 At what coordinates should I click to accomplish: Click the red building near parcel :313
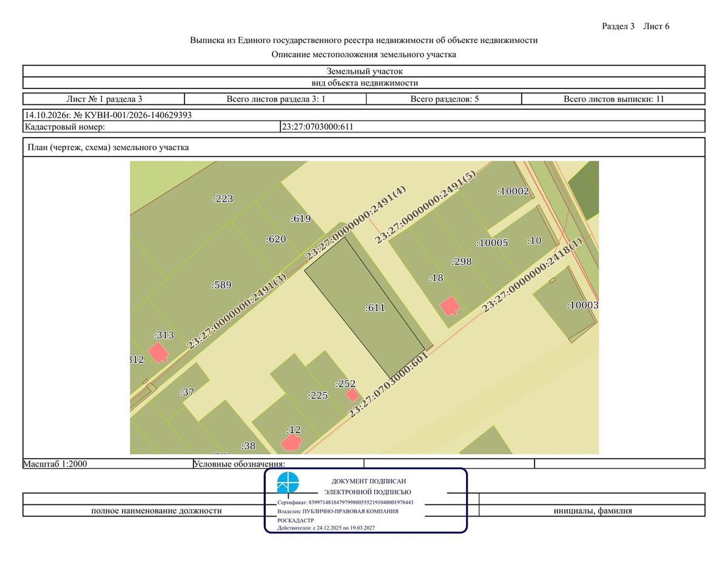pos(158,352)
